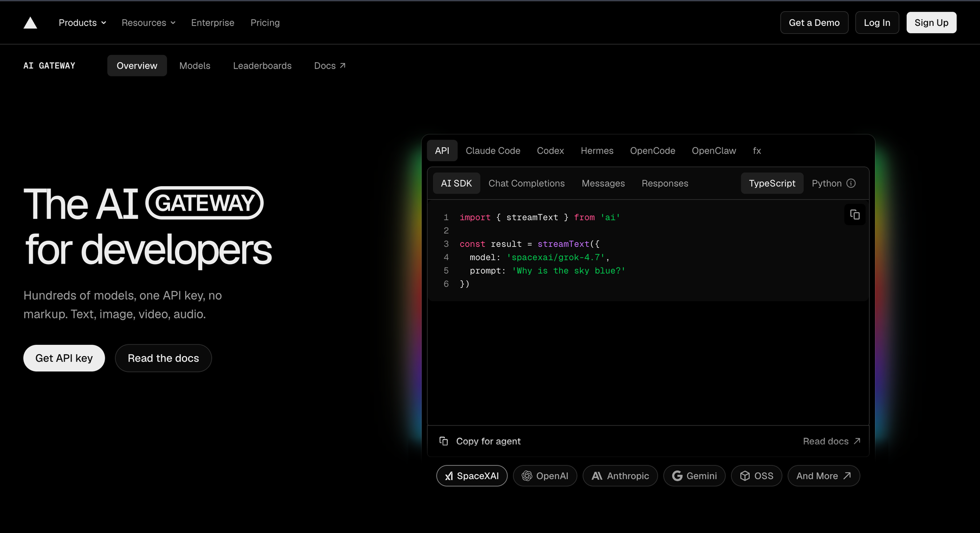Select the OSS models chip

(x=757, y=476)
